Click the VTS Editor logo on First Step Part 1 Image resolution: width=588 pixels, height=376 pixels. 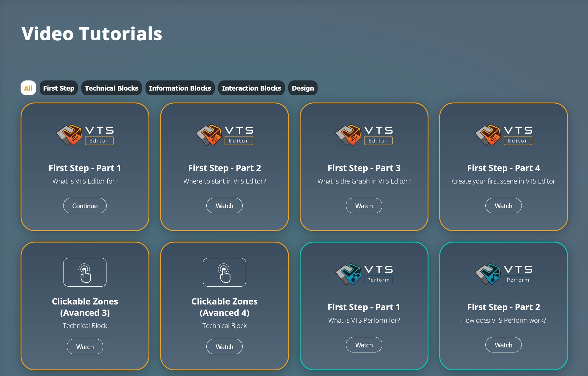pos(85,135)
